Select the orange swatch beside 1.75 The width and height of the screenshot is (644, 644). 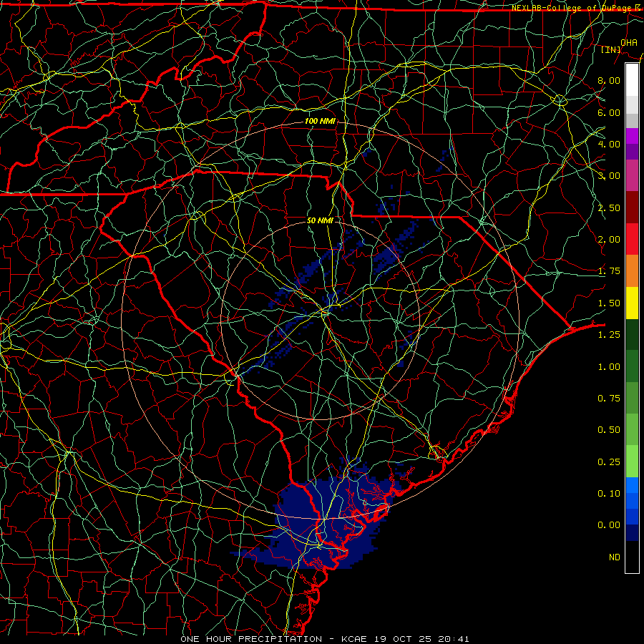(x=632, y=270)
